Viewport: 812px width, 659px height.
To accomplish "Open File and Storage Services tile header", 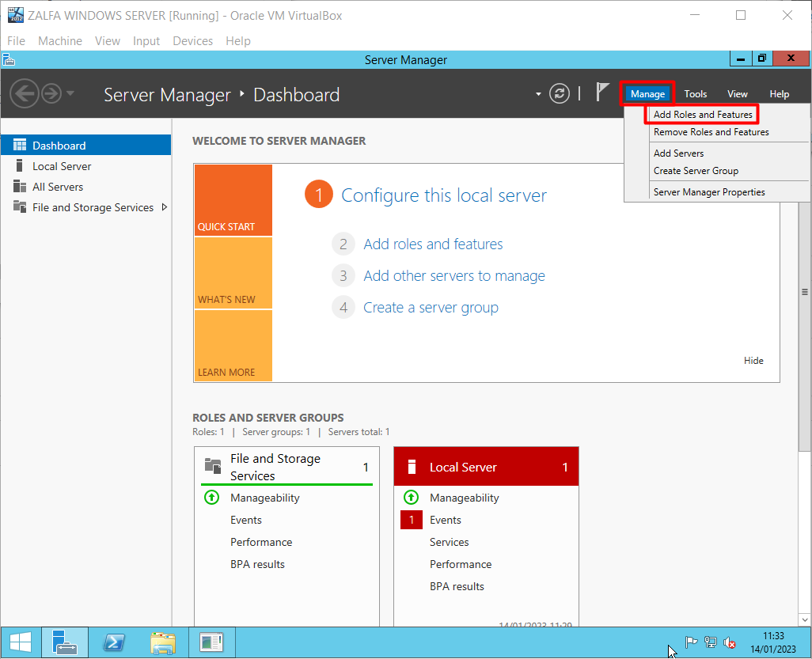I will [287, 467].
